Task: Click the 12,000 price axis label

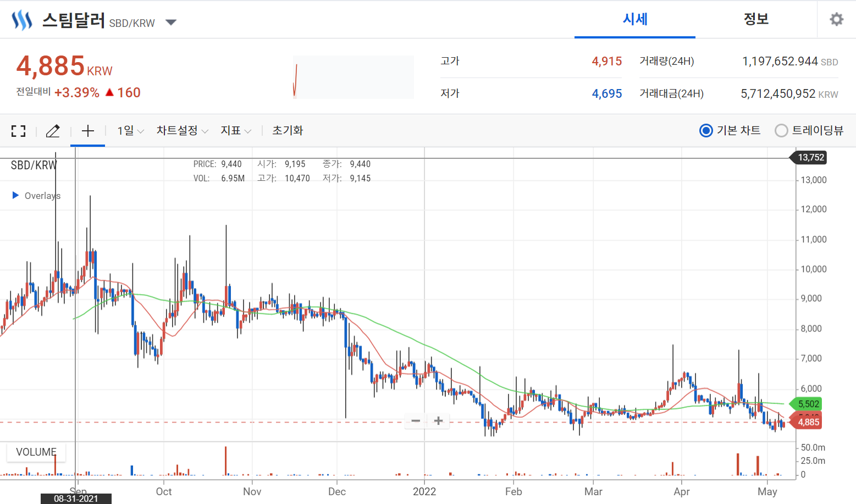Action: [814, 209]
